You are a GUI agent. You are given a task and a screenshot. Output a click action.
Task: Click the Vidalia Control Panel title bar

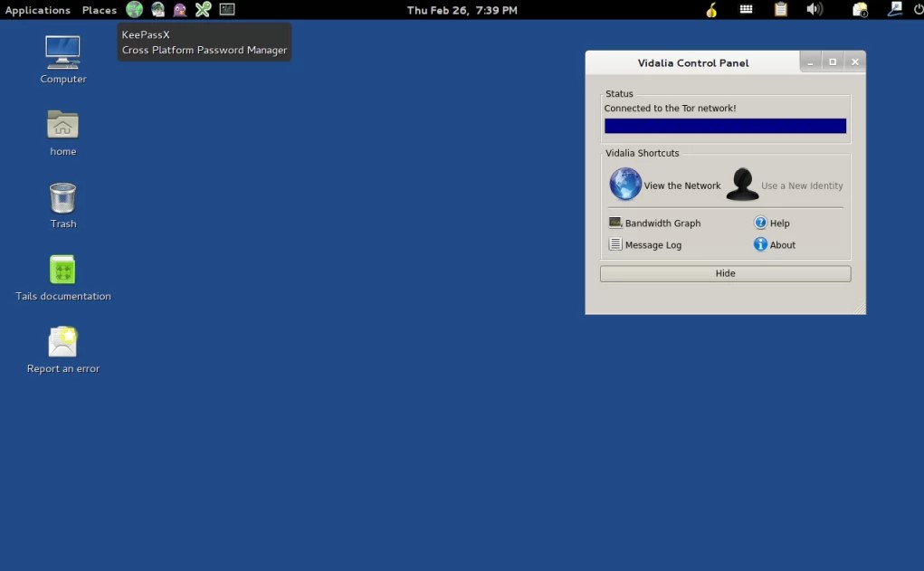coord(692,62)
